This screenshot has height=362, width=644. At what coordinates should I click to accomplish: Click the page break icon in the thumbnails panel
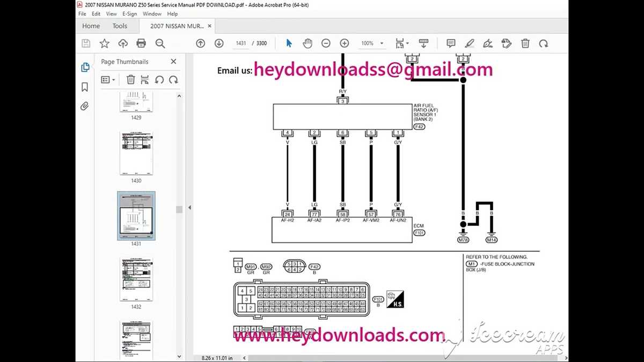[x=145, y=80]
